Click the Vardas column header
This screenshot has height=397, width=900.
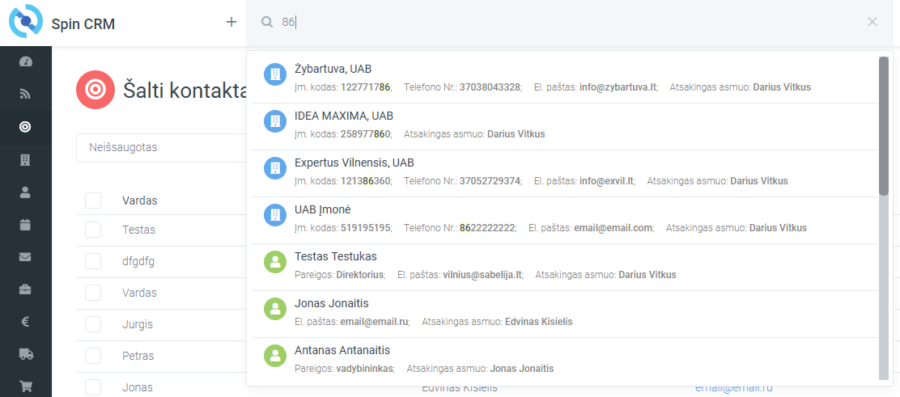[139, 201]
